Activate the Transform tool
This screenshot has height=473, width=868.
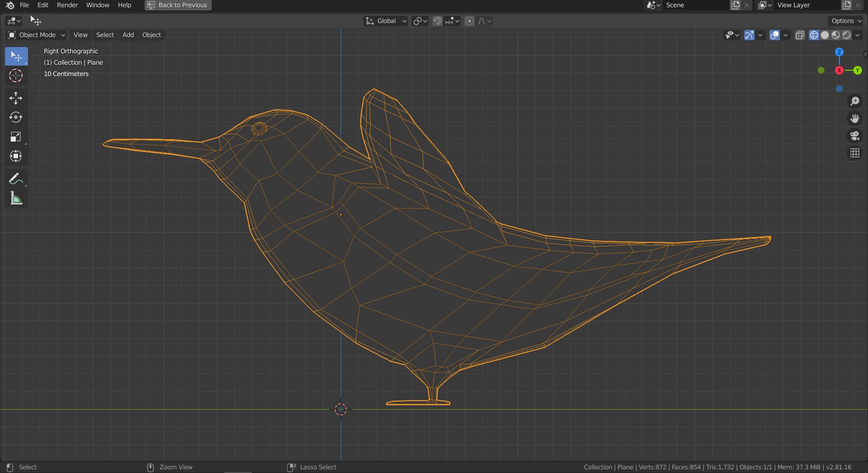(16, 156)
